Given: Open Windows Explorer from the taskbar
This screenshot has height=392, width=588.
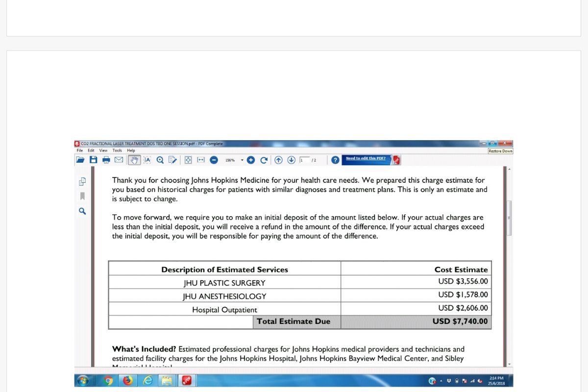Looking at the screenshot, I should [x=167, y=381].
